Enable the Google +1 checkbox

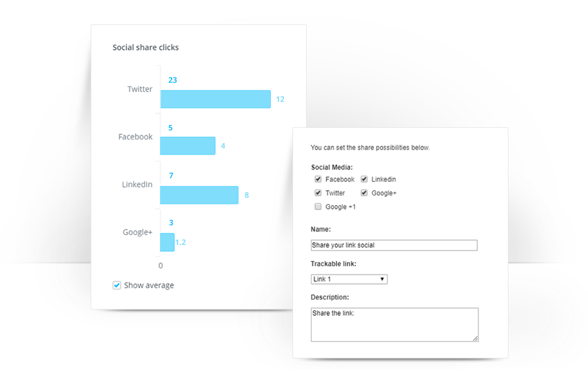point(318,206)
